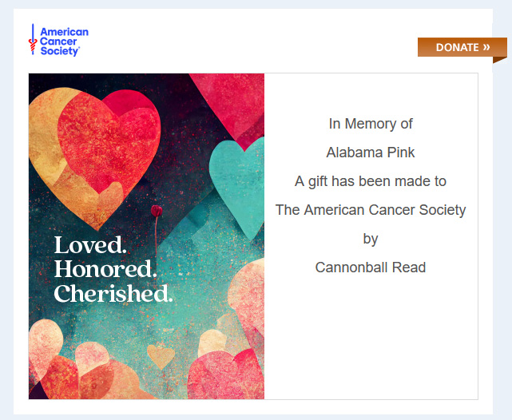512x420 pixels.
Task: Open the American Cancer Society logo link
Action: click(x=58, y=40)
